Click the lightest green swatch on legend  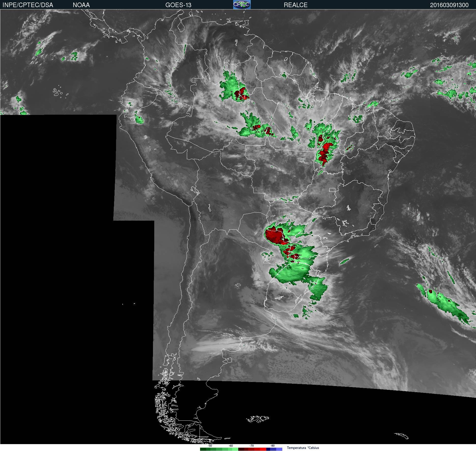point(235,449)
